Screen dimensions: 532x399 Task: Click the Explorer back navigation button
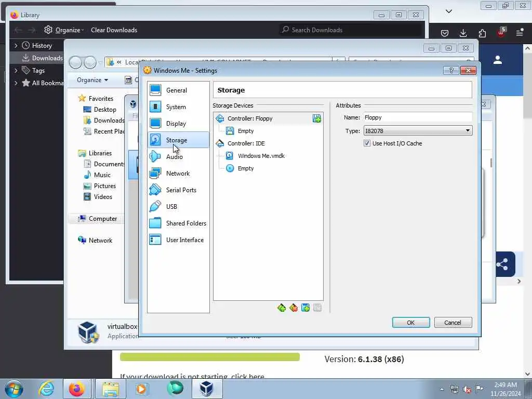[x=75, y=62]
